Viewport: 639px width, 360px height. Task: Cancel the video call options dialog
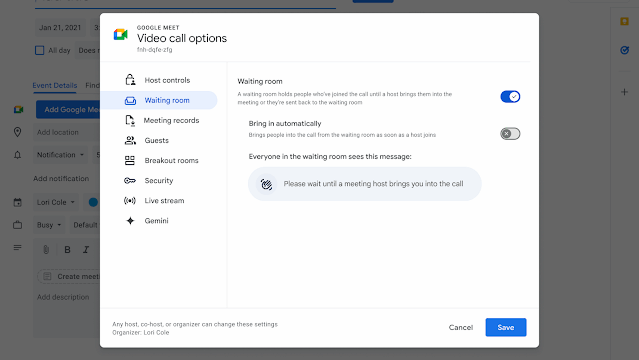coord(461,327)
